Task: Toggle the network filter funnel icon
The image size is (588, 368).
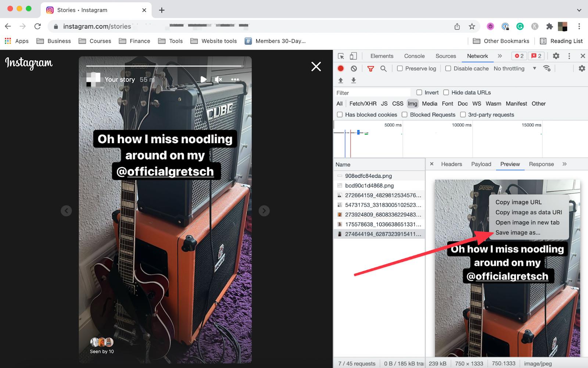Action: pyautogui.click(x=370, y=69)
